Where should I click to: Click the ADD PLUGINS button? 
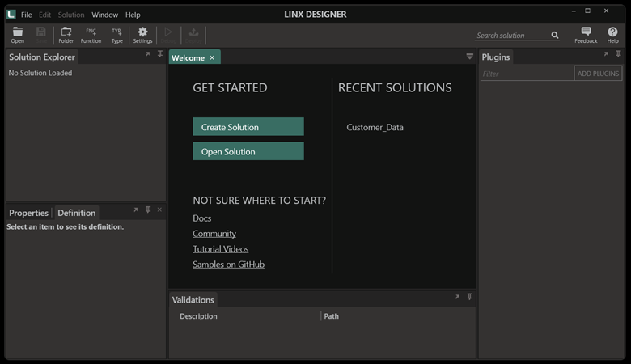click(x=598, y=73)
